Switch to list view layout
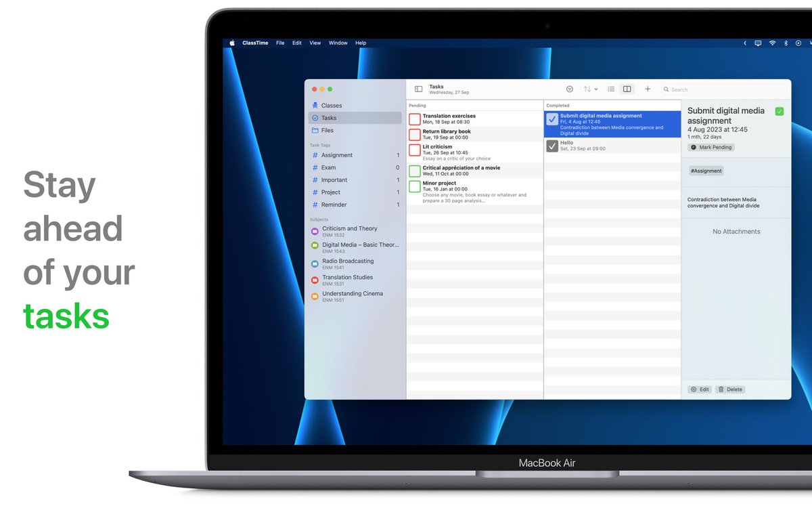 611,89
